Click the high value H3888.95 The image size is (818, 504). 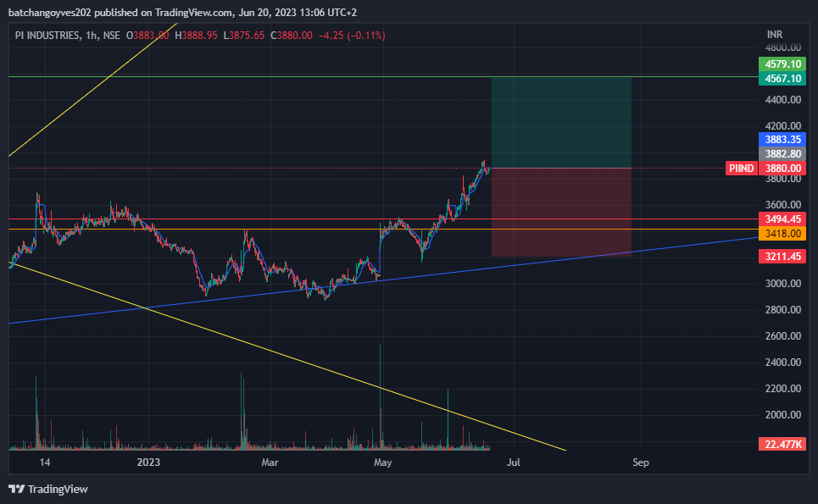point(196,36)
